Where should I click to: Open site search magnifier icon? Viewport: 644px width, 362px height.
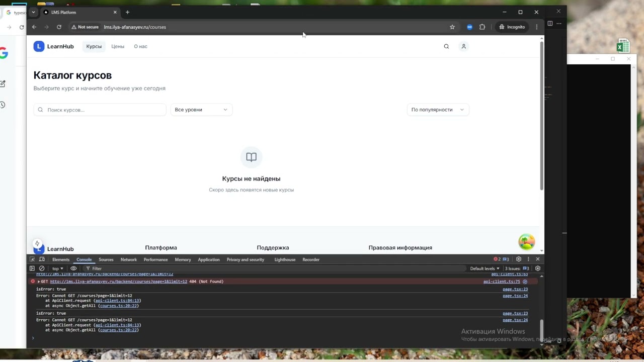pyautogui.click(x=446, y=46)
